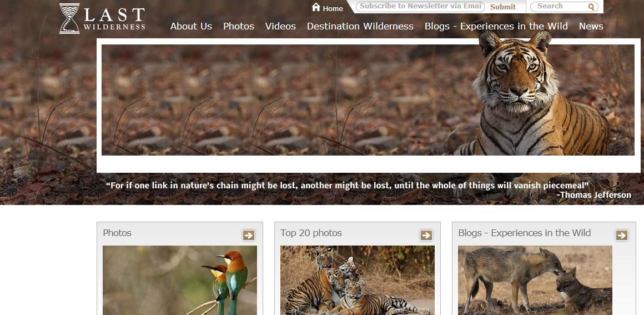The width and height of the screenshot is (644, 315).
Task: Open the About Us menu
Action: (191, 26)
